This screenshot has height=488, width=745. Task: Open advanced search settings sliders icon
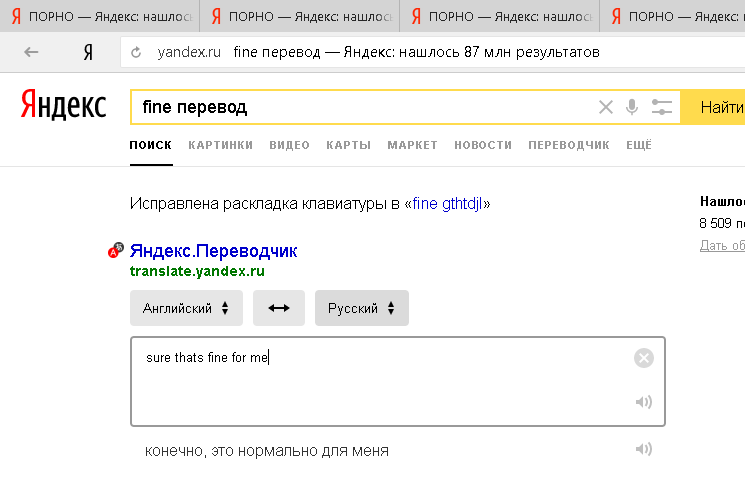(661, 107)
